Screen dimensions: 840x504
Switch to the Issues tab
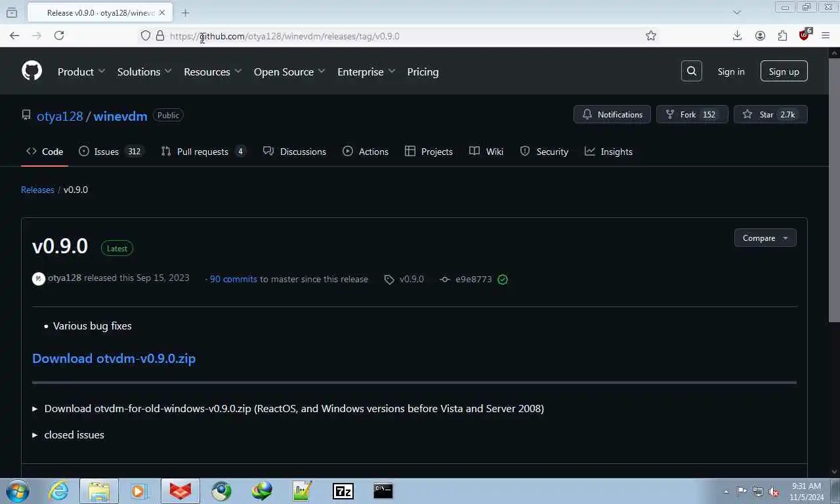(x=110, y=152)
